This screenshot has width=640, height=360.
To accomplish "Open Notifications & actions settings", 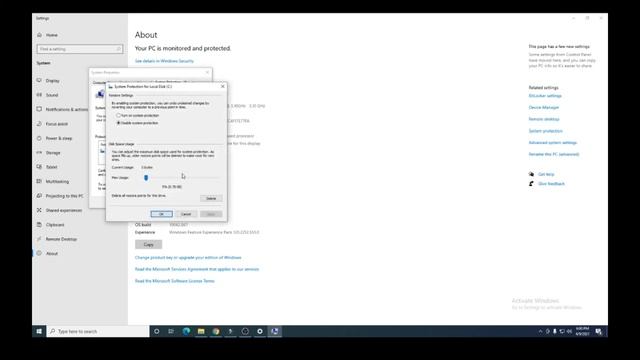I will 62,109.
